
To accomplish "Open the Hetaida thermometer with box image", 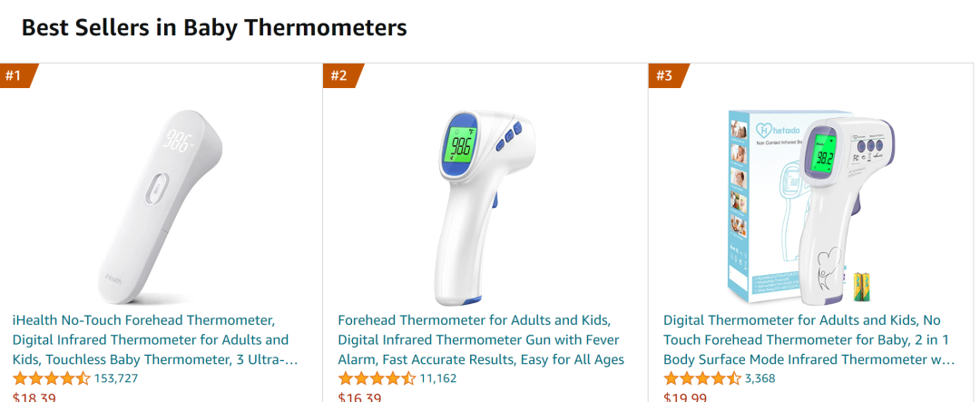I will (799, 207).
